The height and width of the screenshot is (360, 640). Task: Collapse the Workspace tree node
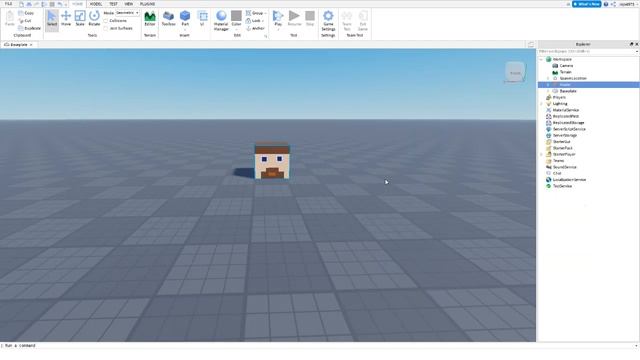click(542, 60)
